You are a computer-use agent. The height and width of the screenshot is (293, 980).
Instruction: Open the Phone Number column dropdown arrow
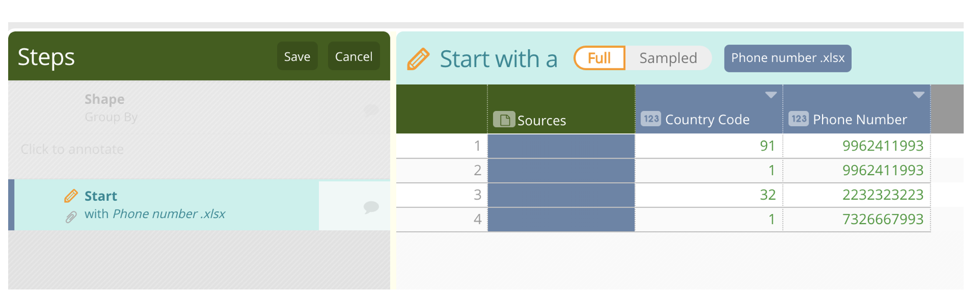(x=918, y=95)
